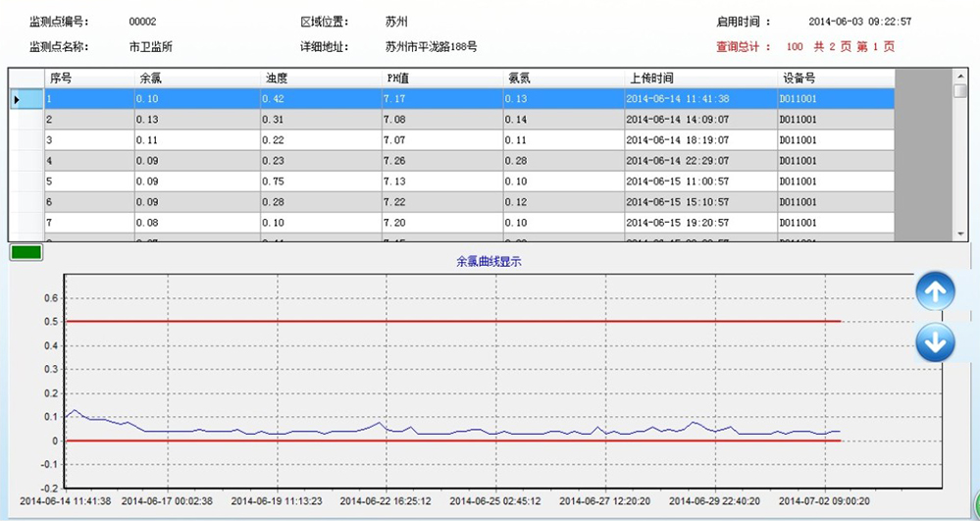Click the 余氯曲线显示 chart title
Image resolution: width=980 pixels, height=521 pixels.
pyautogui.click(x=489, y=262)
